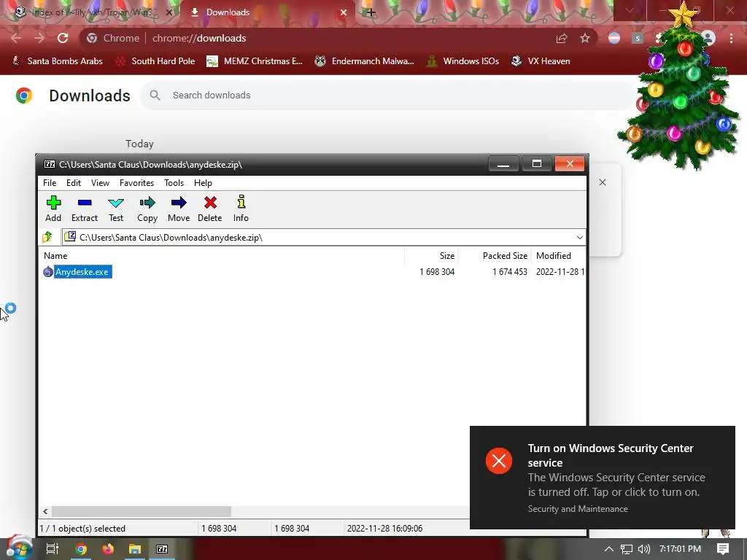747x560 pixels.
Task: Click the Chrome reload button
Action: [x=63, y=38]
